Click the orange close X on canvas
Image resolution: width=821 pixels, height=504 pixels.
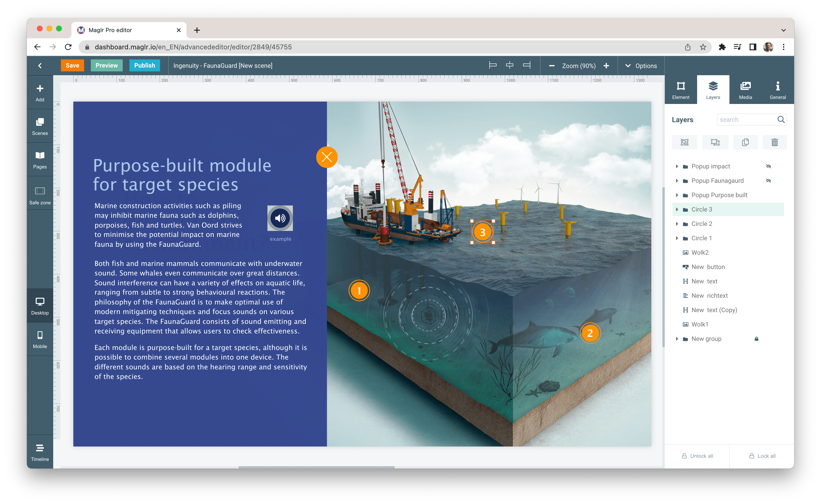pos(326,157)
